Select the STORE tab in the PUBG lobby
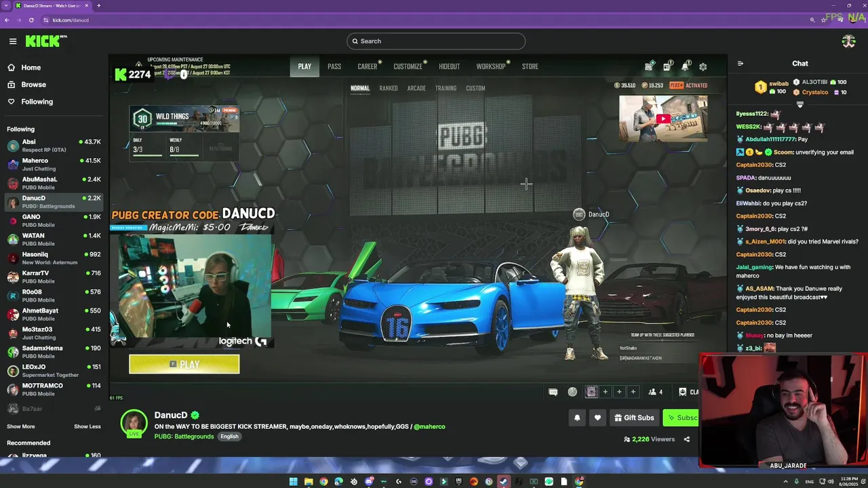This screenshot has height=488, width=868. tap(530, 66)
